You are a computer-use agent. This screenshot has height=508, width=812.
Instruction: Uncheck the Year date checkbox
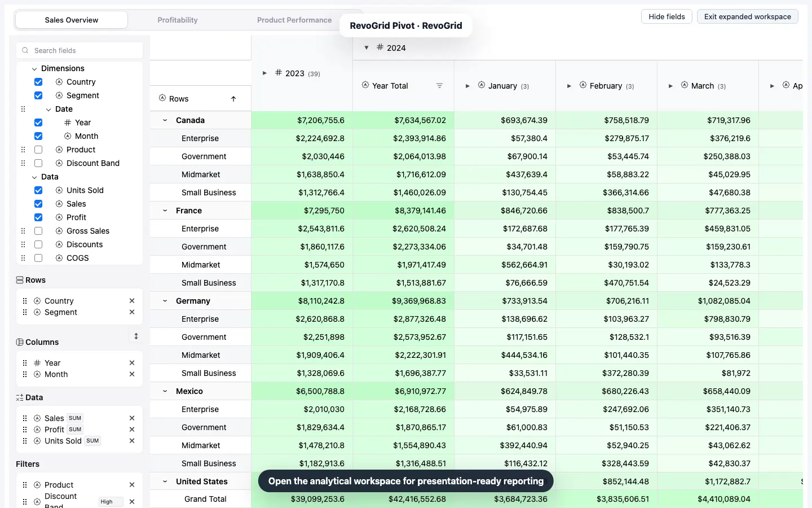[x=38, y=122]
